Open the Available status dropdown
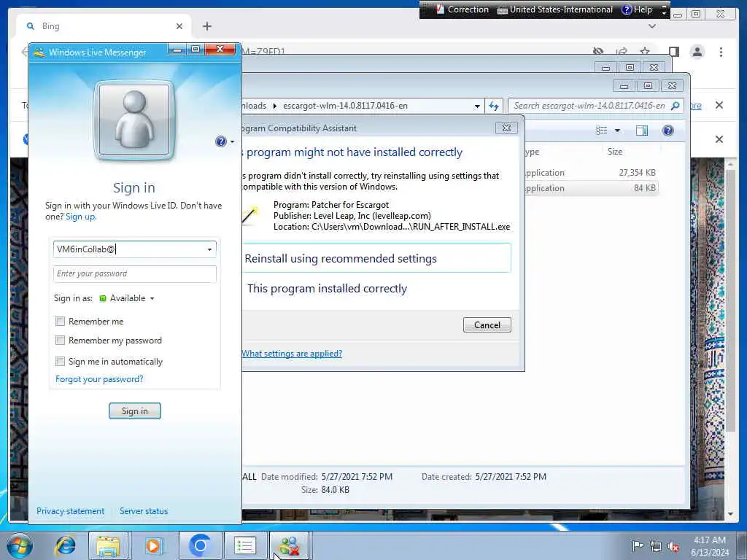Viewport: 747px width, 560px height. pos(127,298)
